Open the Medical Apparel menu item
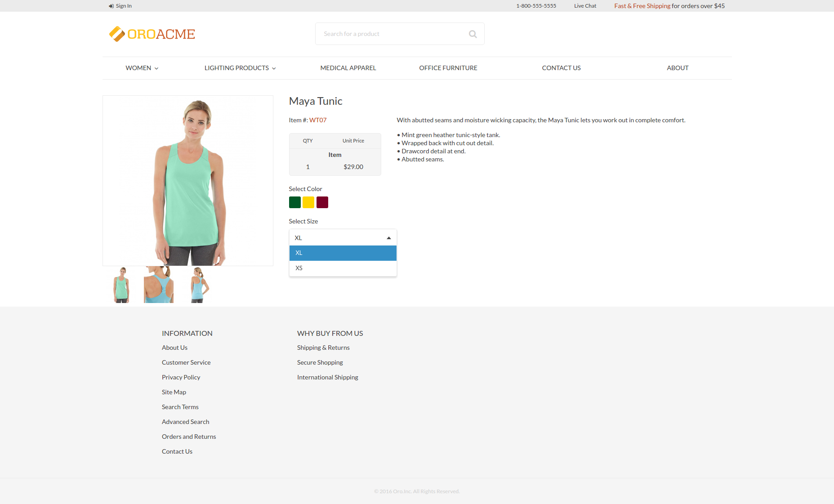Viewport: 834px width, 504px height. (x=348, y=68)
